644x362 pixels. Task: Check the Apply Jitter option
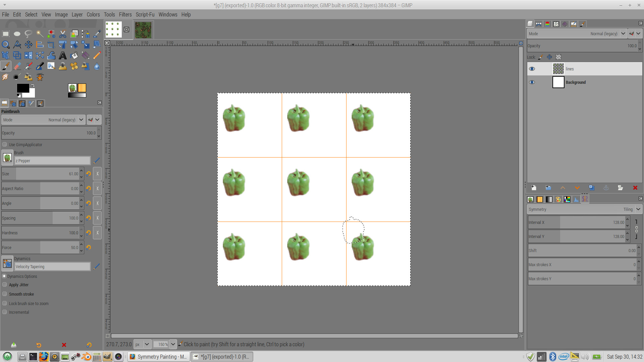[5, 285]
